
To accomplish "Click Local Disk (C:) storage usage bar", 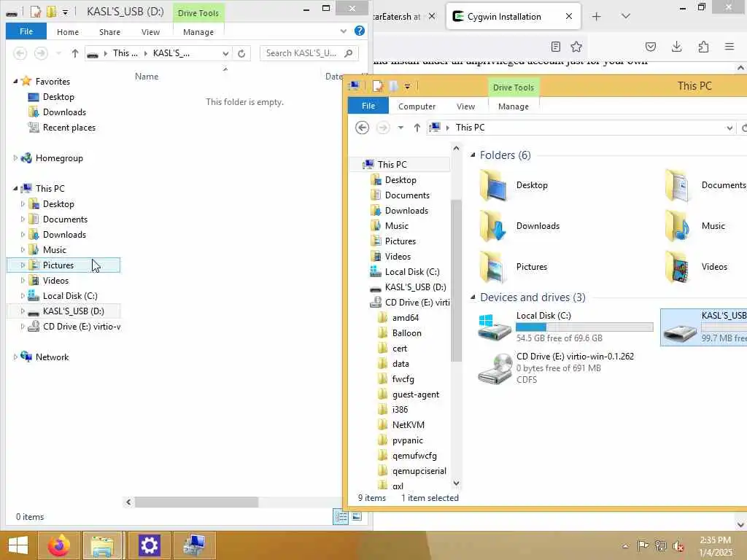I will 584,327.
